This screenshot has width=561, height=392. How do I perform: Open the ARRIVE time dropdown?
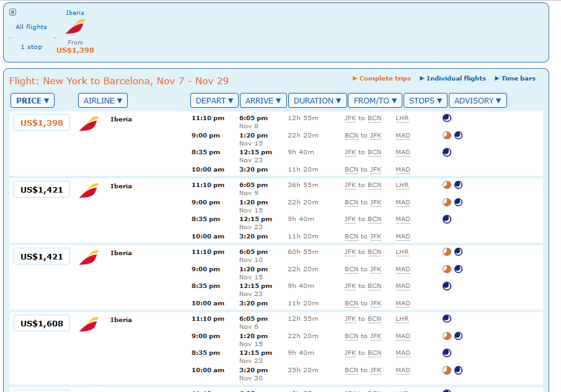point(263,100)
